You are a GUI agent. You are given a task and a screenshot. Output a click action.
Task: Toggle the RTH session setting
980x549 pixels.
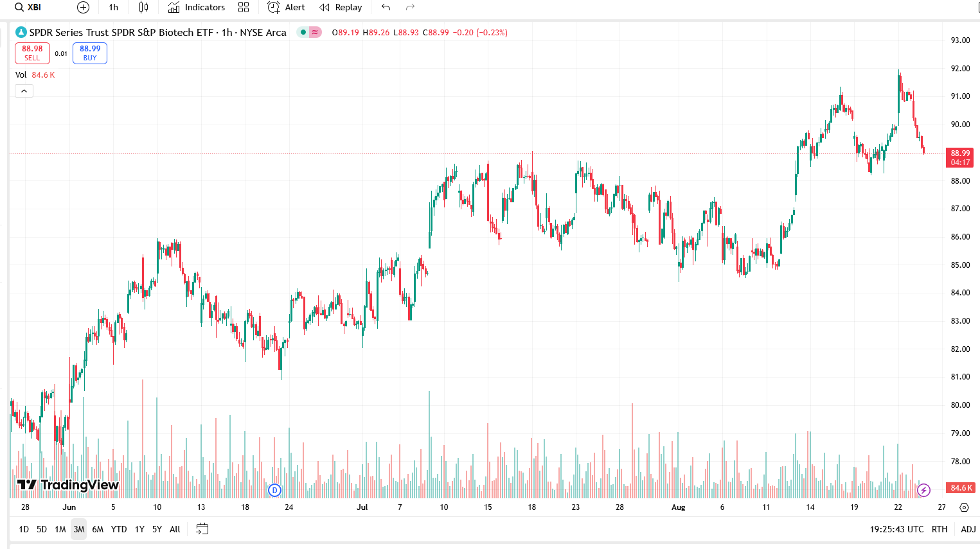940,529
